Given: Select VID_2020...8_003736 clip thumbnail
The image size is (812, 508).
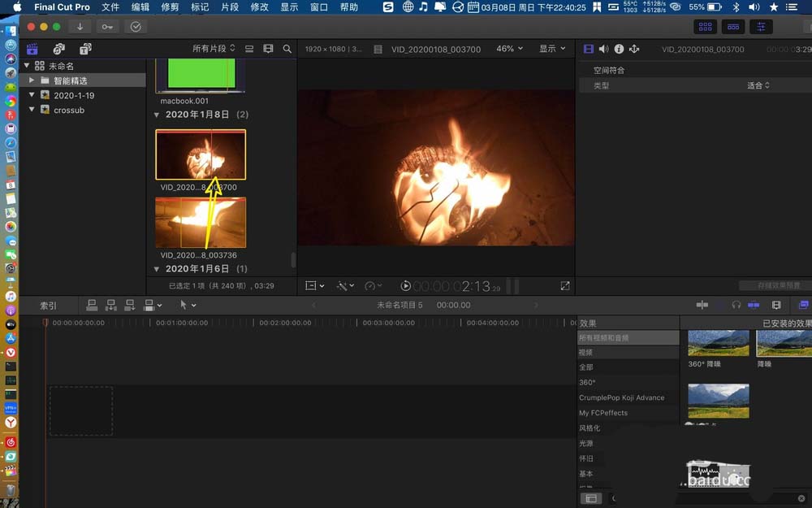Looking at the screenshot, I should [x=201, y=223].
